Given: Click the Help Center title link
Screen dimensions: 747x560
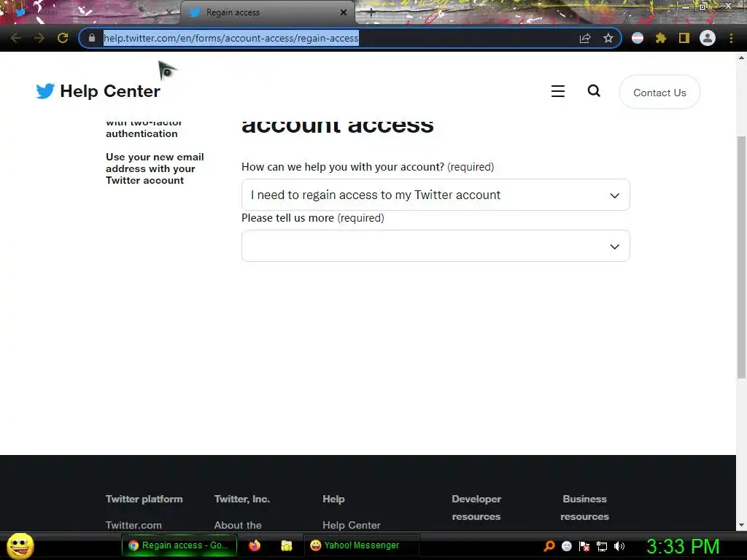Looking at the screenshot, I should pyautogui.click(x=110, y=91).
